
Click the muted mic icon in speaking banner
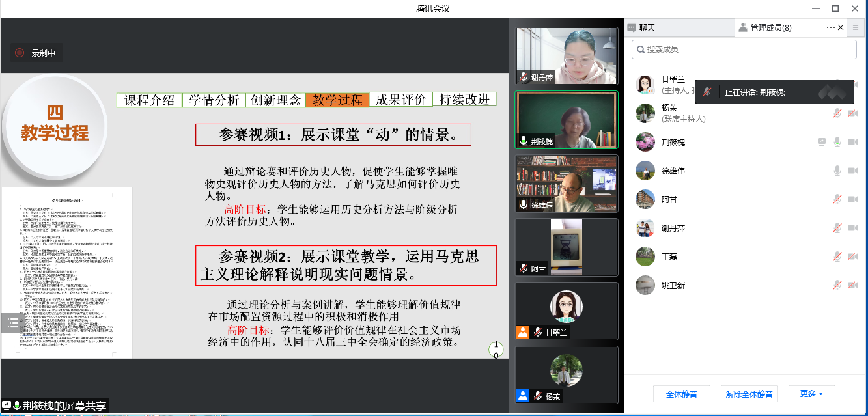[707, 92]
